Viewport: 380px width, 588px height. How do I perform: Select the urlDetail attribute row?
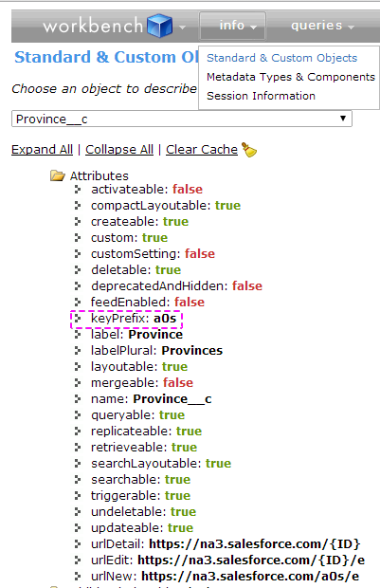click(x=226, y=543)
